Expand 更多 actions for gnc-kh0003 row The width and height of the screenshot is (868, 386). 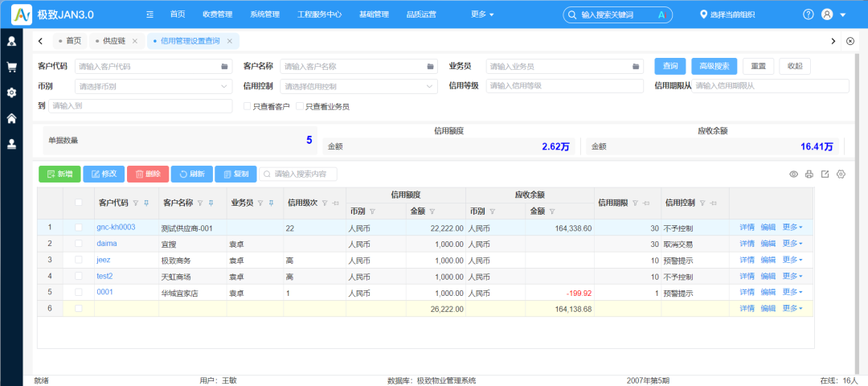(x=792, y=227)
